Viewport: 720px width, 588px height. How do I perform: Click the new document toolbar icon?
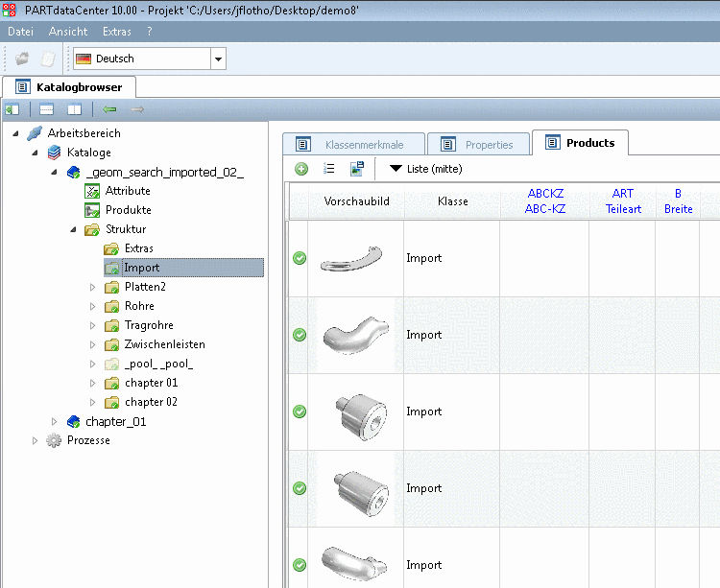click(48, 59)
